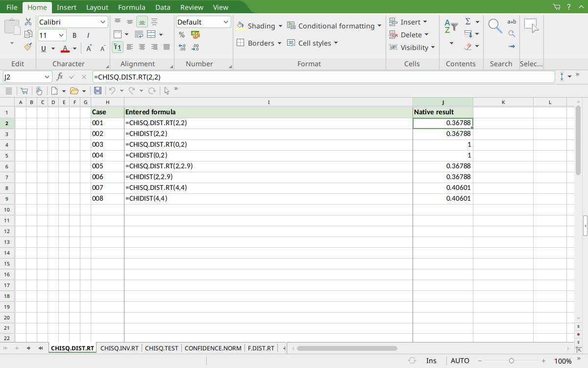Click the large Paste clipboard icon
This screenshot has width=588, height=368.
[12, 26]
